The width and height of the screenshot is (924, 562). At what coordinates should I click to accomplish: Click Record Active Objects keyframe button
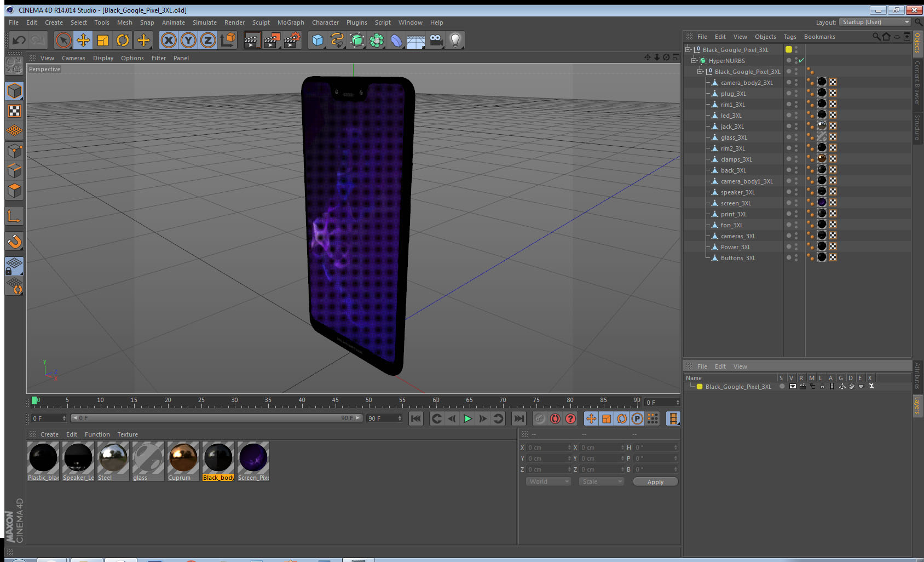pos(540,418)
